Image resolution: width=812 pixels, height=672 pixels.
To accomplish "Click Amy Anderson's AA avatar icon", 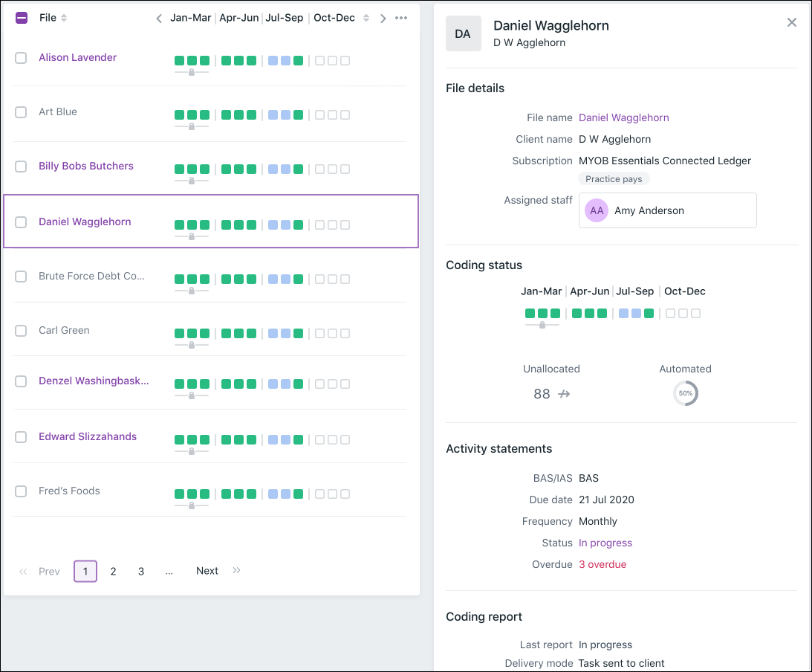I will (x=597, y=210).
